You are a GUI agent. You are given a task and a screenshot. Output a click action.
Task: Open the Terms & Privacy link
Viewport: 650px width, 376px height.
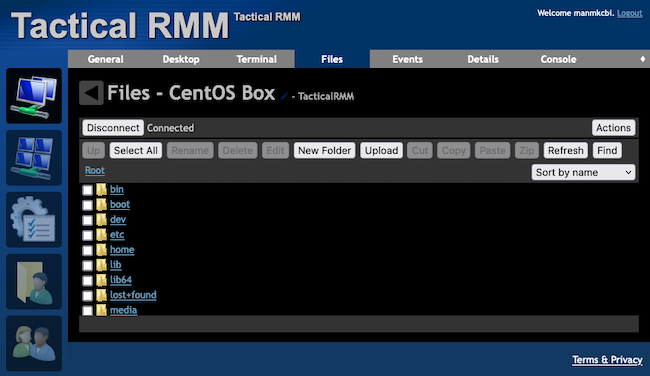607,360
